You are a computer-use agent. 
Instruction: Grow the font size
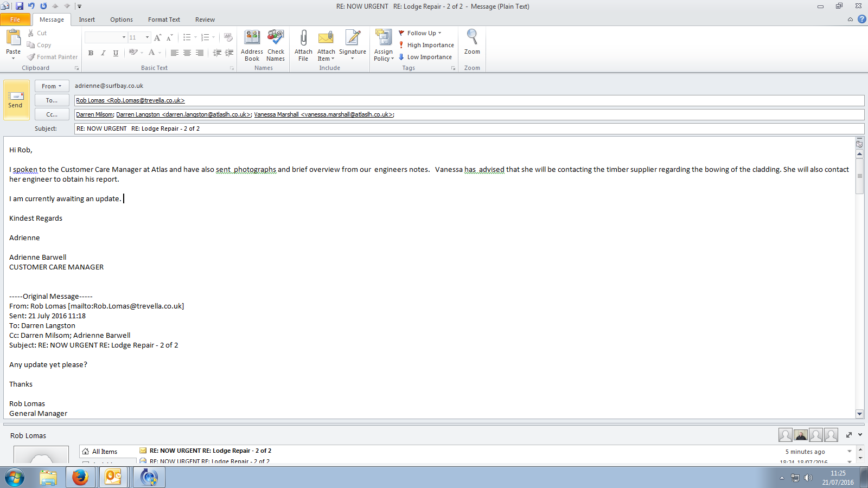click(x=157, y=37)
